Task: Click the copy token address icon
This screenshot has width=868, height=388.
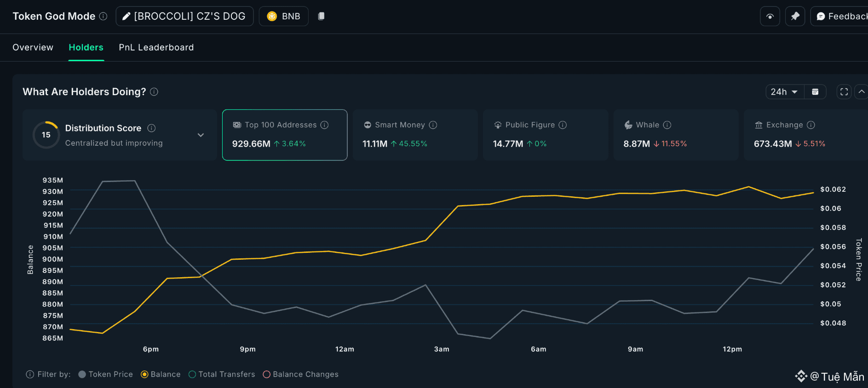Action: [x=322, y=16]
